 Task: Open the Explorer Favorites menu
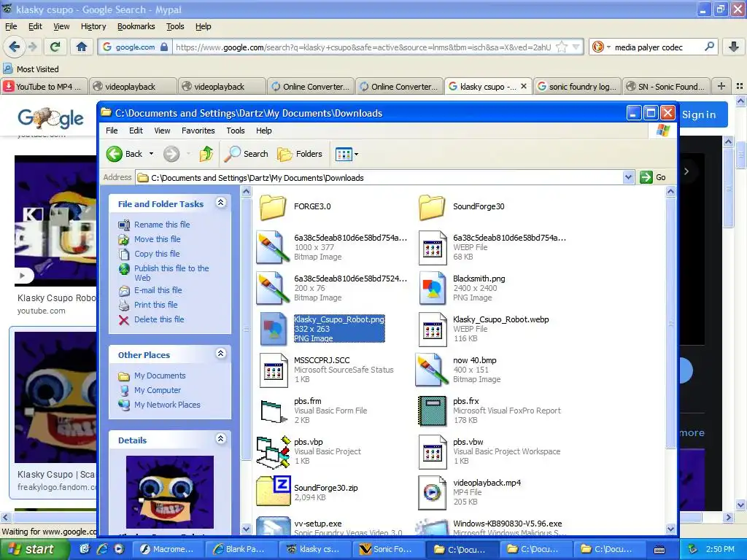(x=198, y=131)
